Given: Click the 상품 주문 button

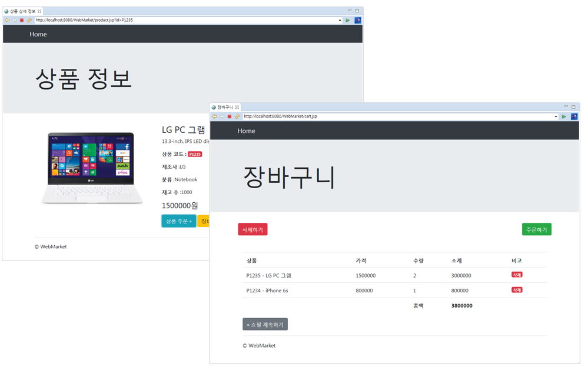Looking at the screenshot, I should tap(179, 221).
